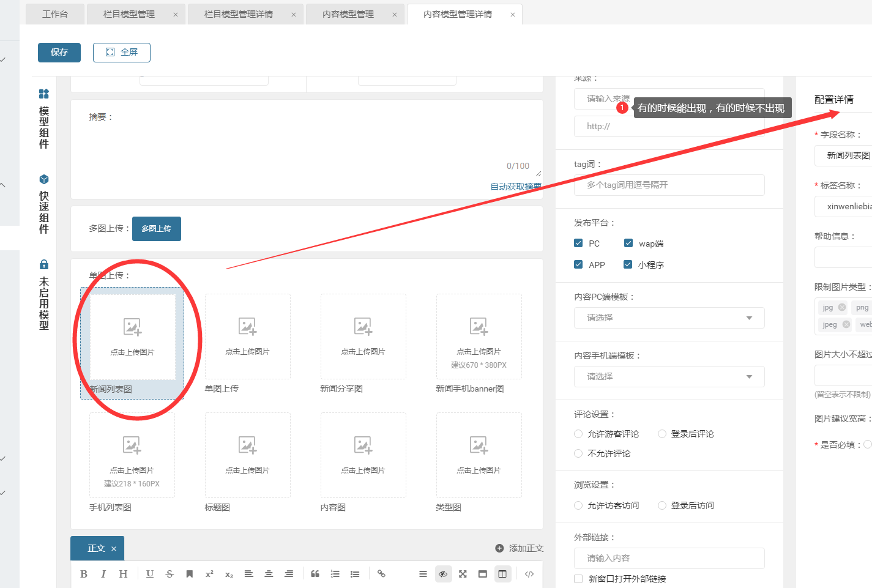Click the 多图上传 button
Screen dimensions: 872x588
157,229
